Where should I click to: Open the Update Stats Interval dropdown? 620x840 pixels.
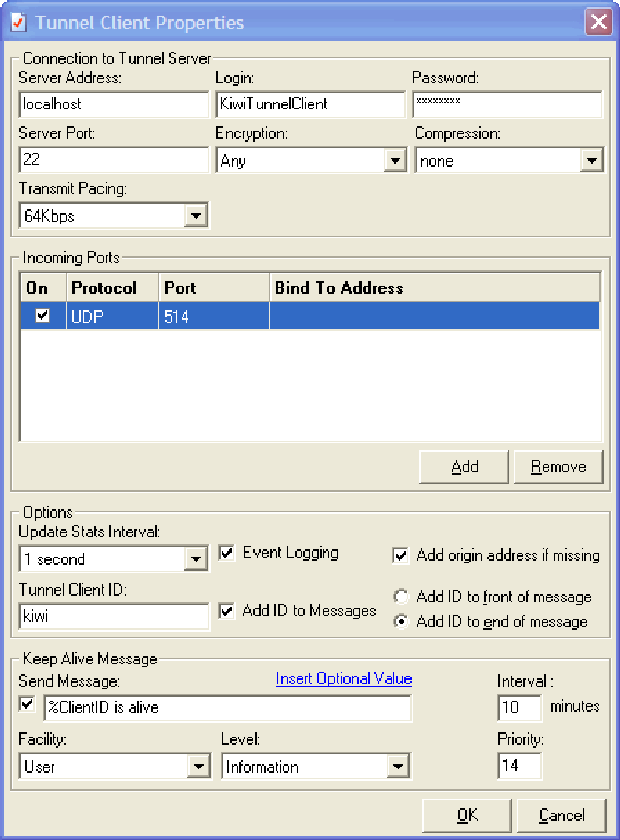196,559
